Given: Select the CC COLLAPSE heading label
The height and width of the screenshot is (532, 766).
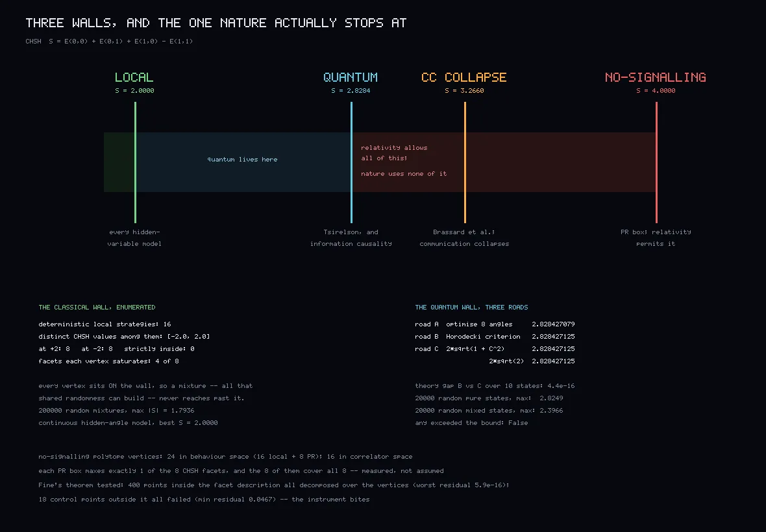Looking at the screenshot, I should pyautogui.click(x=464, y=77).
